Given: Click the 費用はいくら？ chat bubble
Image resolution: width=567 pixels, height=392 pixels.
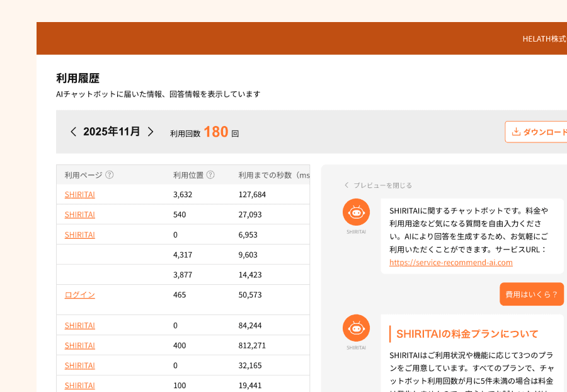Looking at the screenshot, I should 532,294.
